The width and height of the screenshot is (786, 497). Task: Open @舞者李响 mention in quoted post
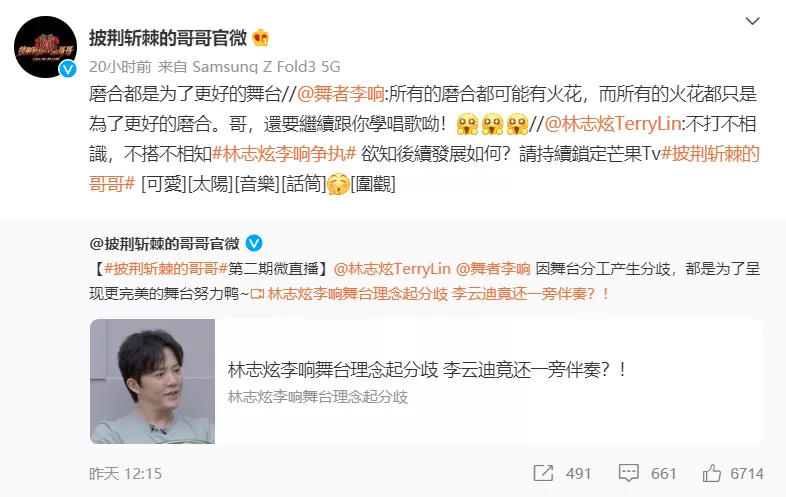tap(493, 269)
